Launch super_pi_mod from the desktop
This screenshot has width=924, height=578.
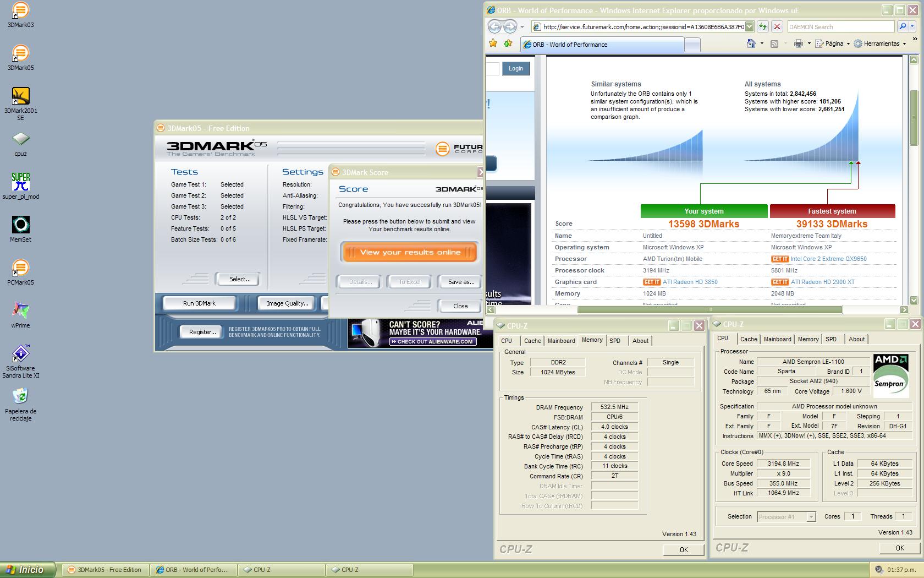(x=20, y=186)
